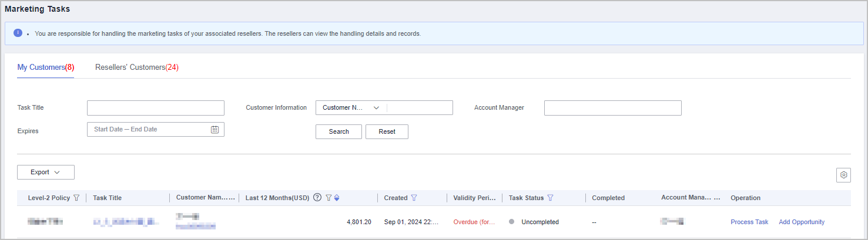Open the table column settings gear
Viewport: 868px width, 240px height.
(843, 175)
